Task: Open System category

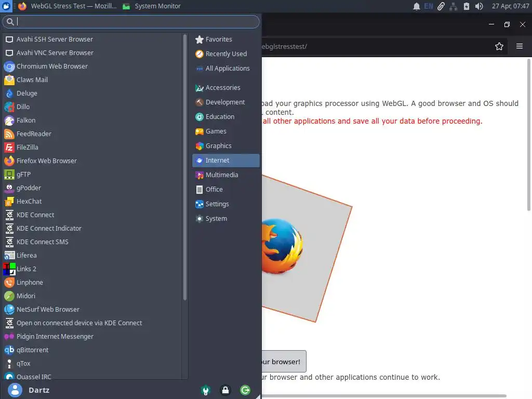Action: tap(225, 219)
